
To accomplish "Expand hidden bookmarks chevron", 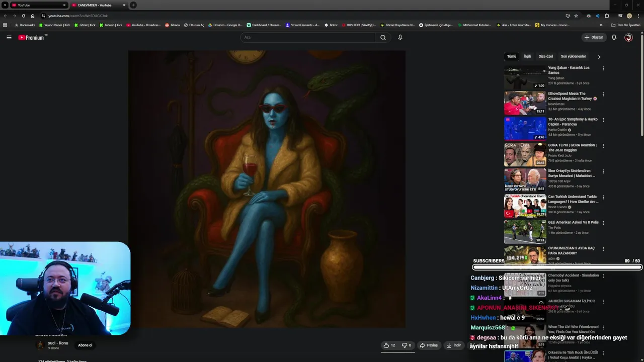I will click(601, 25).
